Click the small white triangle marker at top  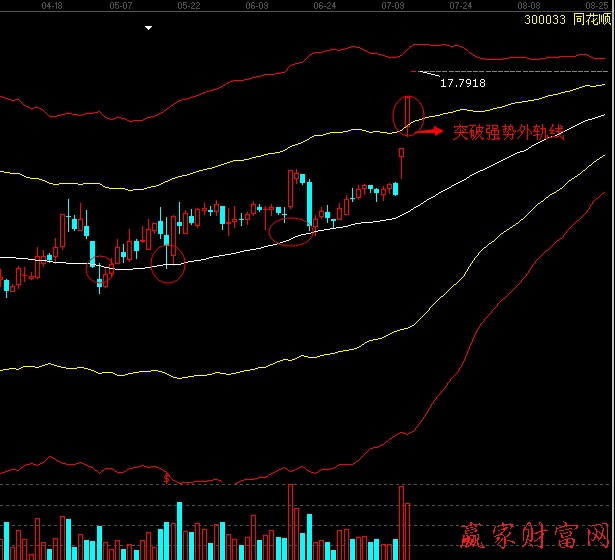(148, 28)
